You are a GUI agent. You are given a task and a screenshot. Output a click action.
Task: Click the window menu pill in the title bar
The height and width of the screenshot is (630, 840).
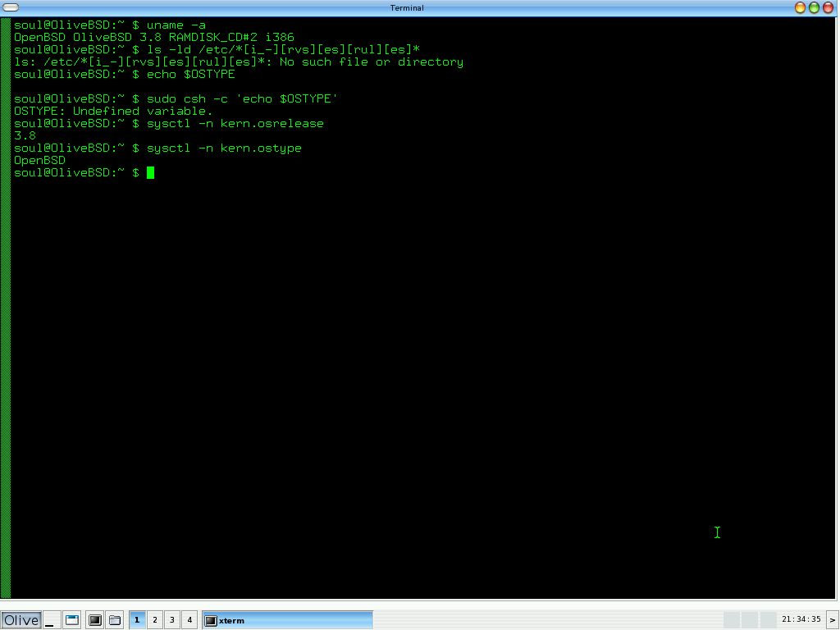click(11, 7)
